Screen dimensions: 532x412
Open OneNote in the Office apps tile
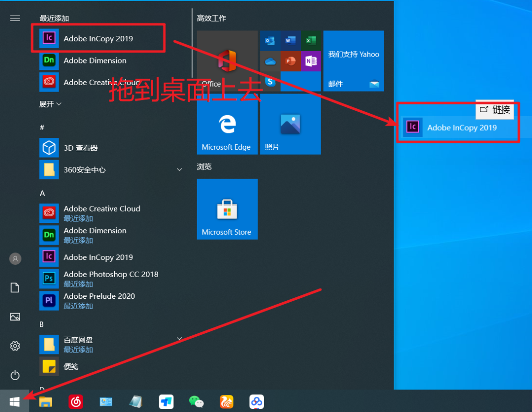311,61
